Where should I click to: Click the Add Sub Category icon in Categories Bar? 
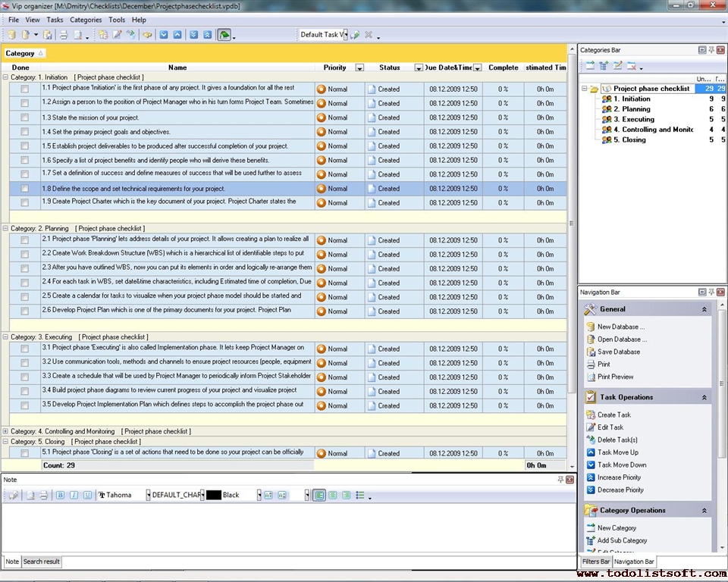point(603,65)
